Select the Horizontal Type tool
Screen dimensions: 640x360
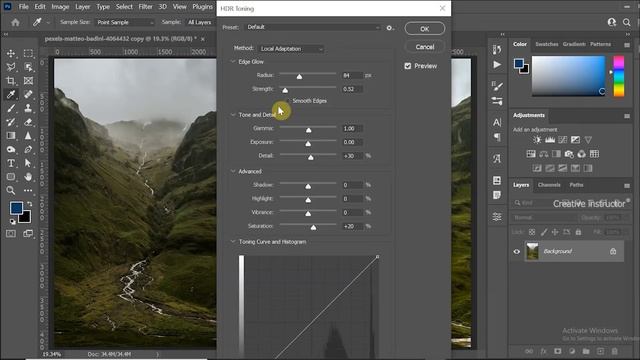11,163
